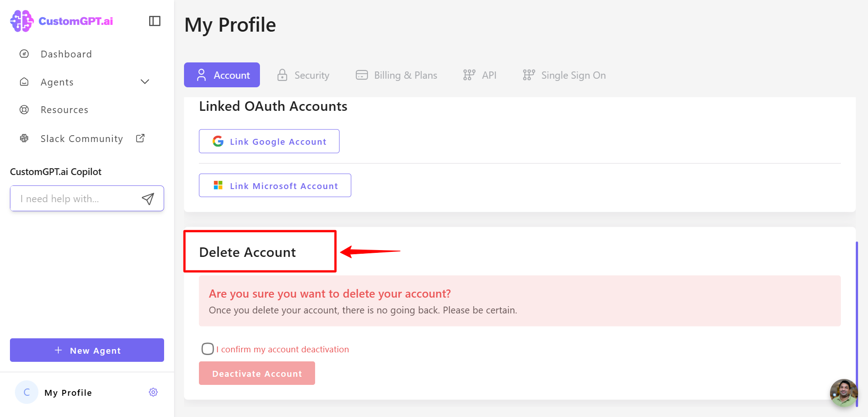868x417 pixels.
Task: Click the Link Microsoft Account button
Action: tap(275, 185)
